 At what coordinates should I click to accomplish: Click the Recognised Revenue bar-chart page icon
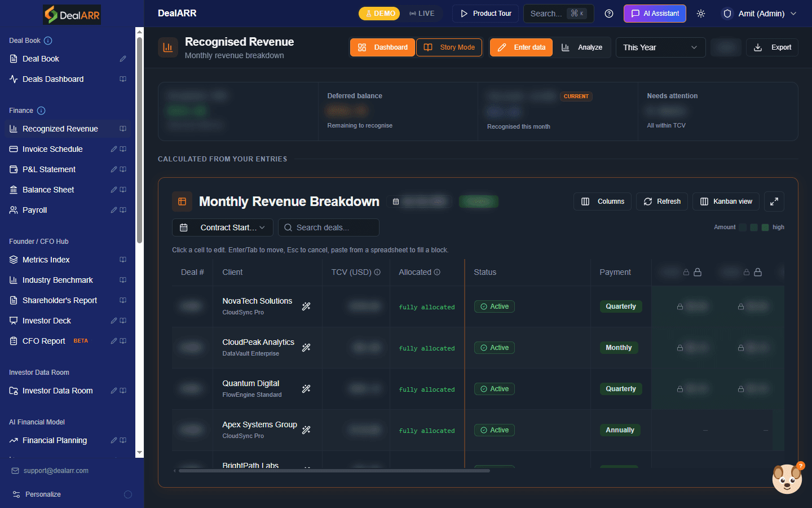167,47
